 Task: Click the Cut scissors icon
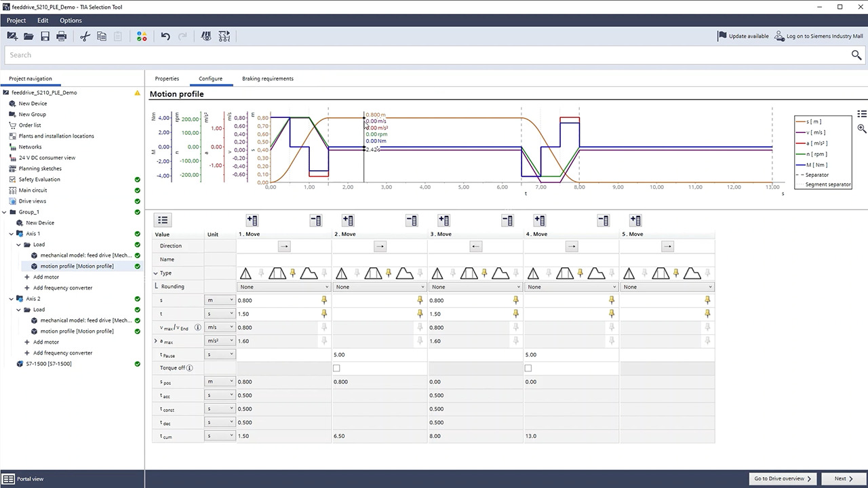pos(85,36)
